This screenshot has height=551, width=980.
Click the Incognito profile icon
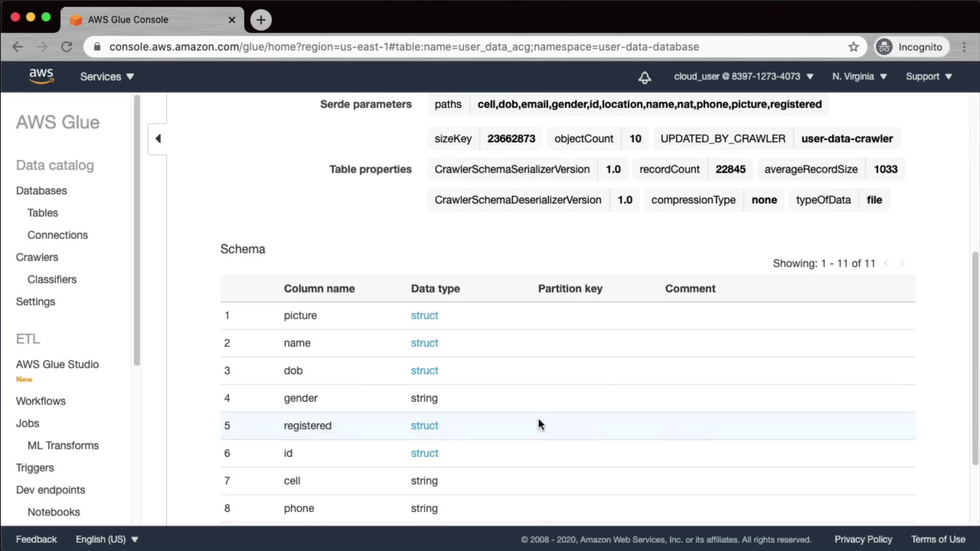885,47
